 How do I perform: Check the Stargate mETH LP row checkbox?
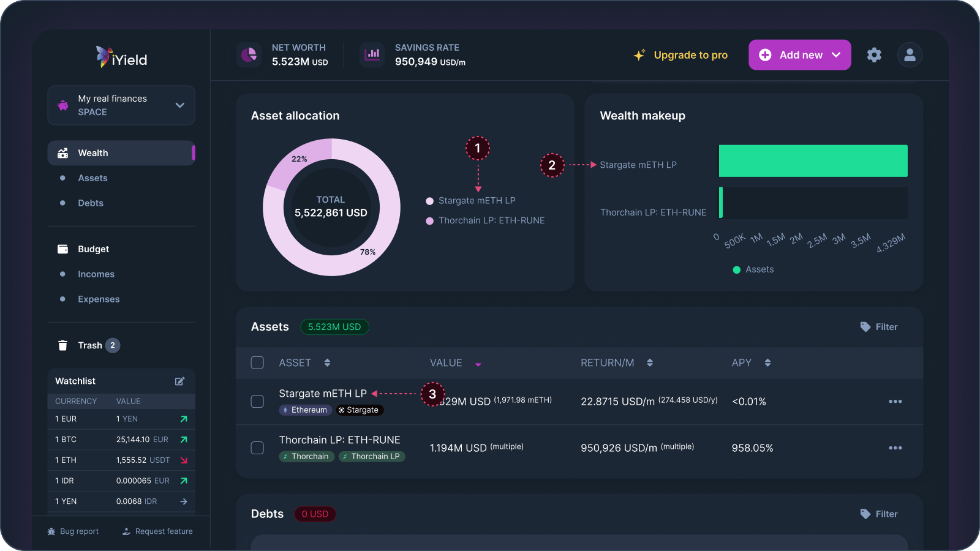tap(257, 402)
